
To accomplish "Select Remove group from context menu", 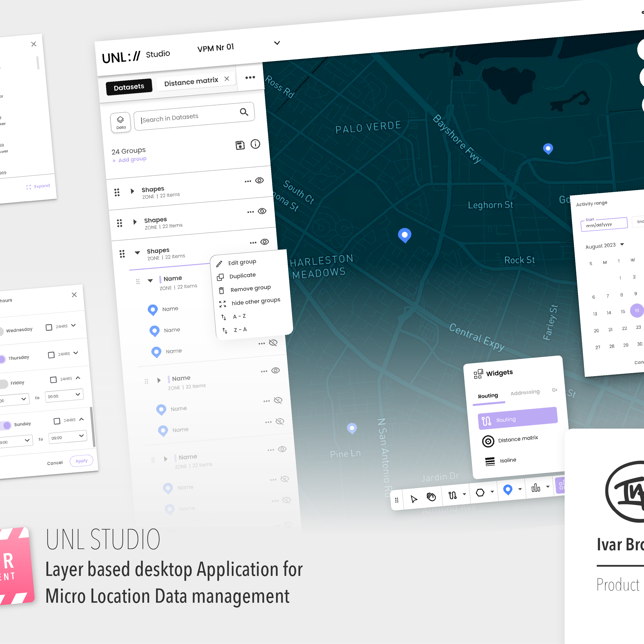I will [250, 288].
